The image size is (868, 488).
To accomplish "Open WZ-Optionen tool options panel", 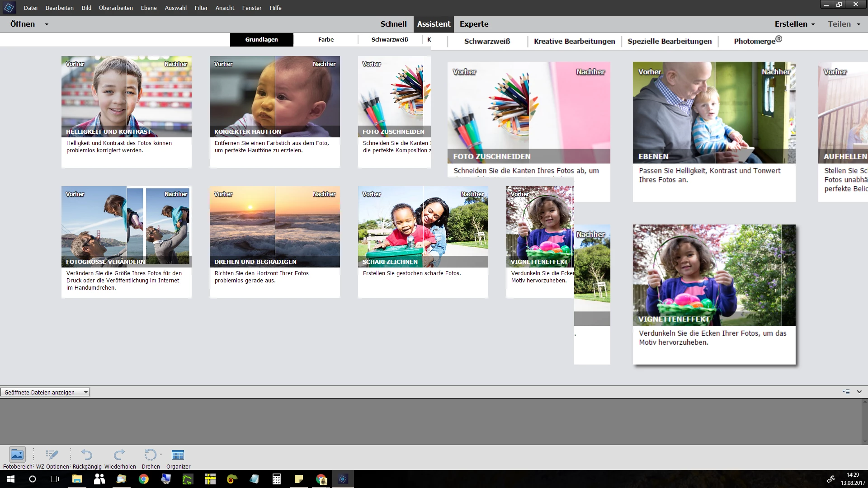I will [x=52, y=455].
